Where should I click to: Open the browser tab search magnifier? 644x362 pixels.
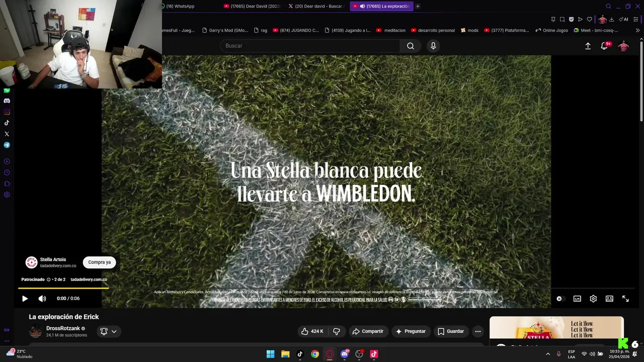pyautogui.click(x=608, y=6)
